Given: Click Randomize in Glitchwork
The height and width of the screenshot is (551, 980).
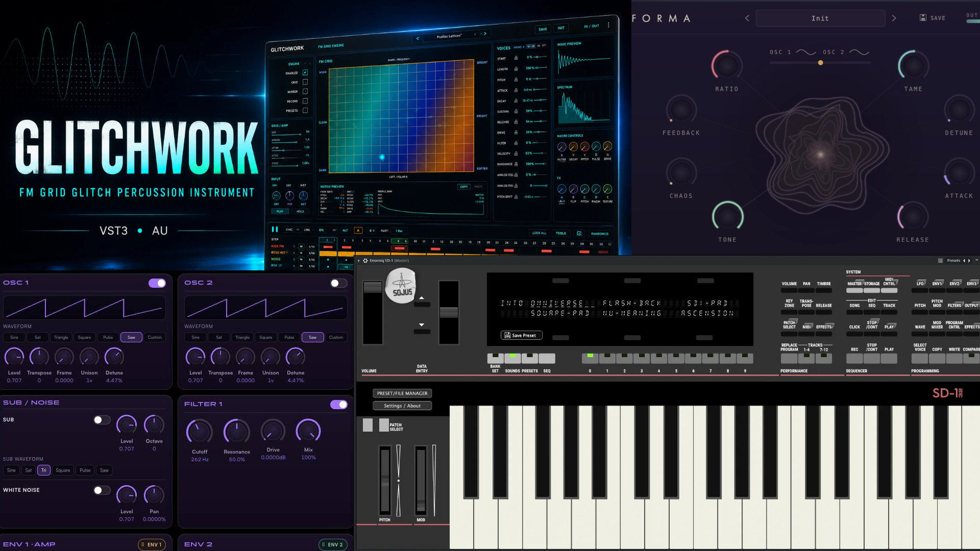Looking at the screenshot, I should pyautogui.click(x=600, y=234).
